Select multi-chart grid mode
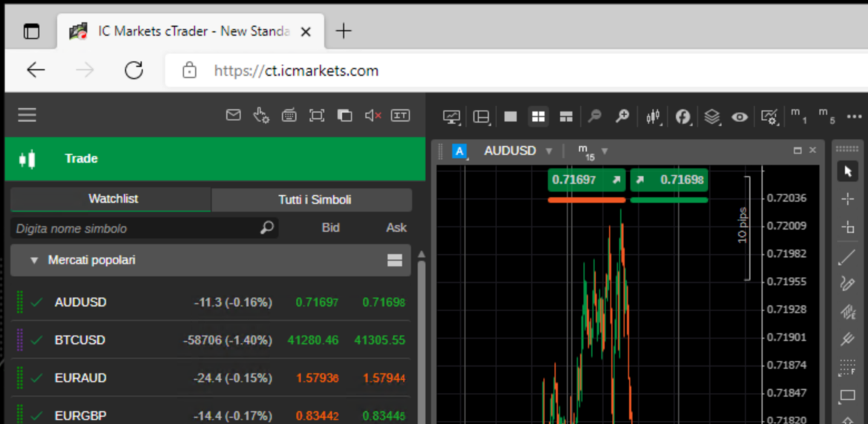Viewport: 868px width, 424px height. click(538, 117)
